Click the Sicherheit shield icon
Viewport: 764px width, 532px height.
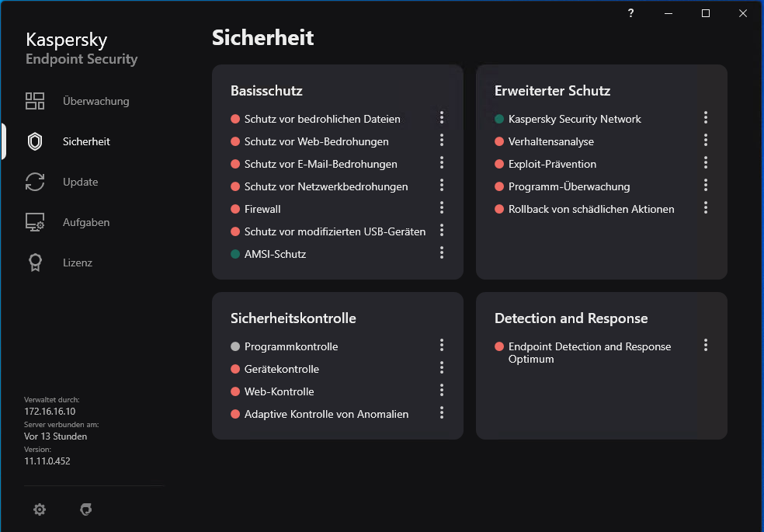point(35,142)
